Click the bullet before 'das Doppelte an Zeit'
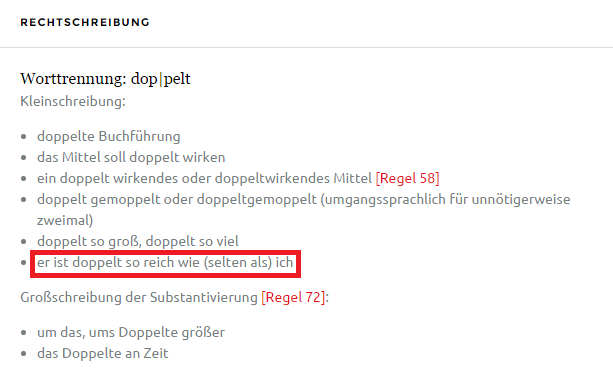The width and height of the screenshot is (613, 383). pyautogui.click(x=24, y=354)
